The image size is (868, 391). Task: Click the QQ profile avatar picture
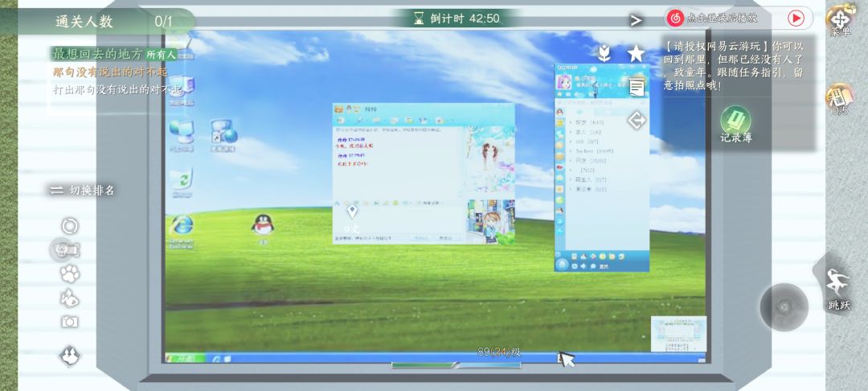pos(563,83)
